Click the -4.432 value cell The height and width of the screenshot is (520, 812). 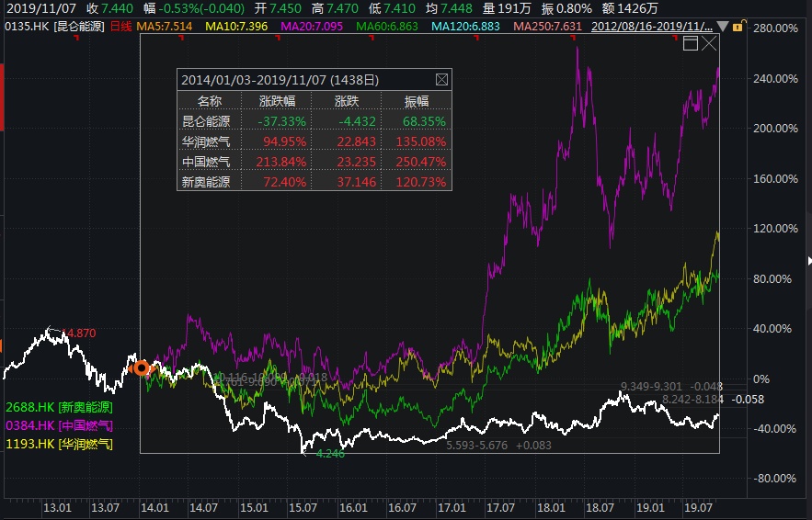358,121
